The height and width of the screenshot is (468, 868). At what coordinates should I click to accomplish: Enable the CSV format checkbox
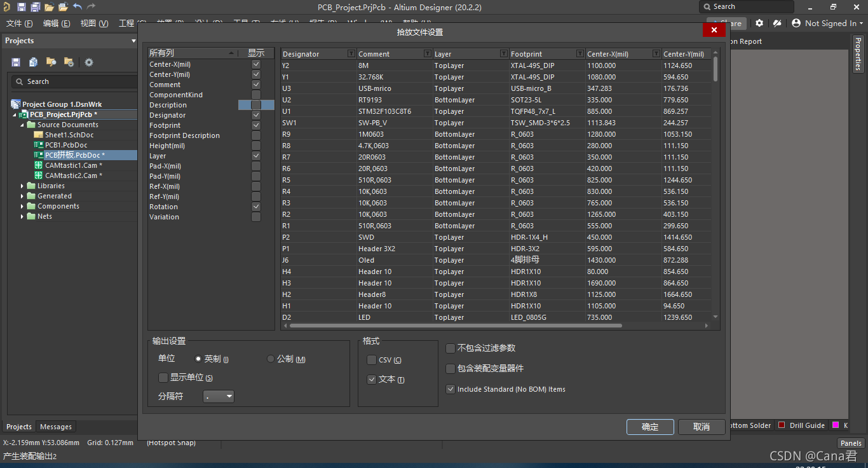click(372, 360)
